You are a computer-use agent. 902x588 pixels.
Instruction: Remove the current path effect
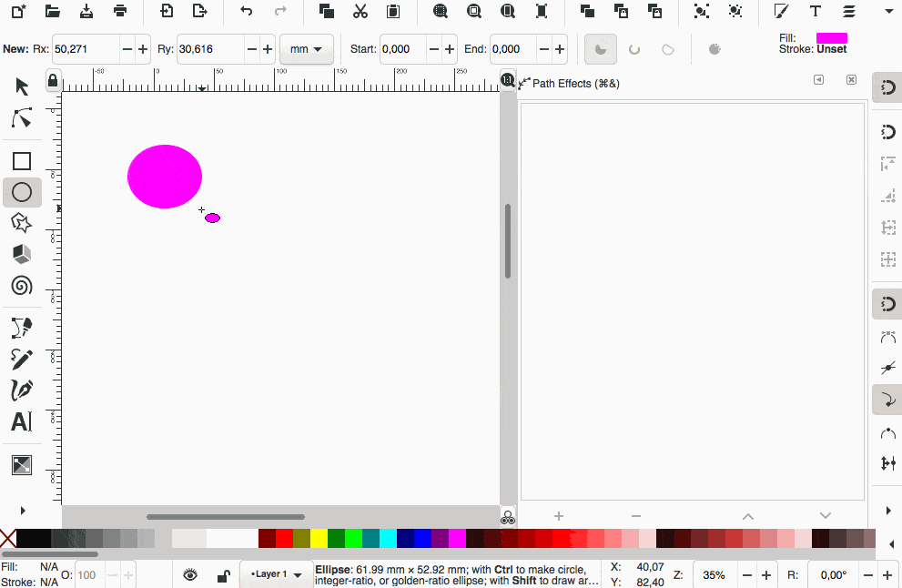pos(635,516)
